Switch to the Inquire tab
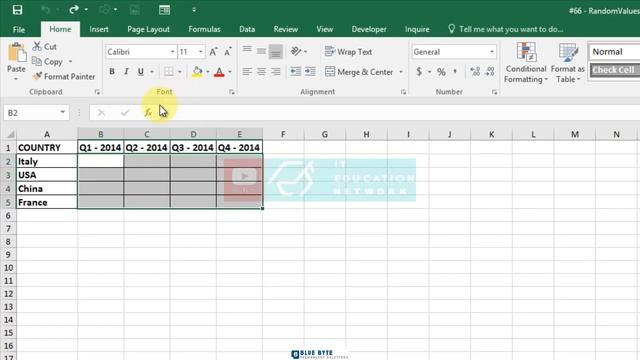Viewport: 640px width, 360px height. 417,29
